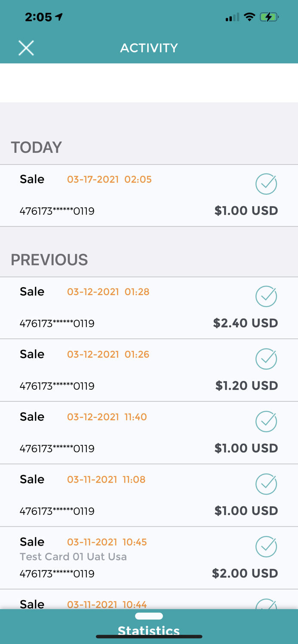Image resolution: width=298 pixels, height=644 pixels.
Task: Tap the status checkmark beside the 11:40 sale
Action: [x=266, y=421]
